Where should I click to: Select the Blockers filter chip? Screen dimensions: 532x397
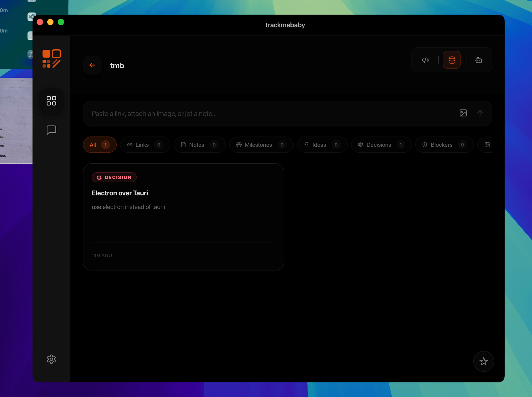click(444, 145)
